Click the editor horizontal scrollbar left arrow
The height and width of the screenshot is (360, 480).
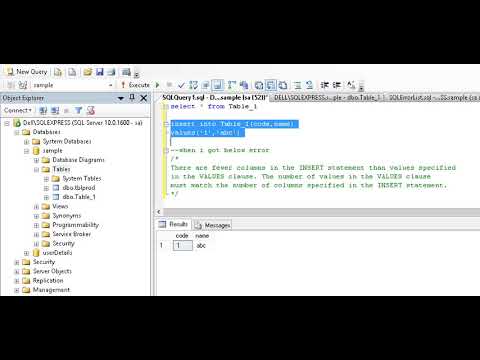point(159,212)
